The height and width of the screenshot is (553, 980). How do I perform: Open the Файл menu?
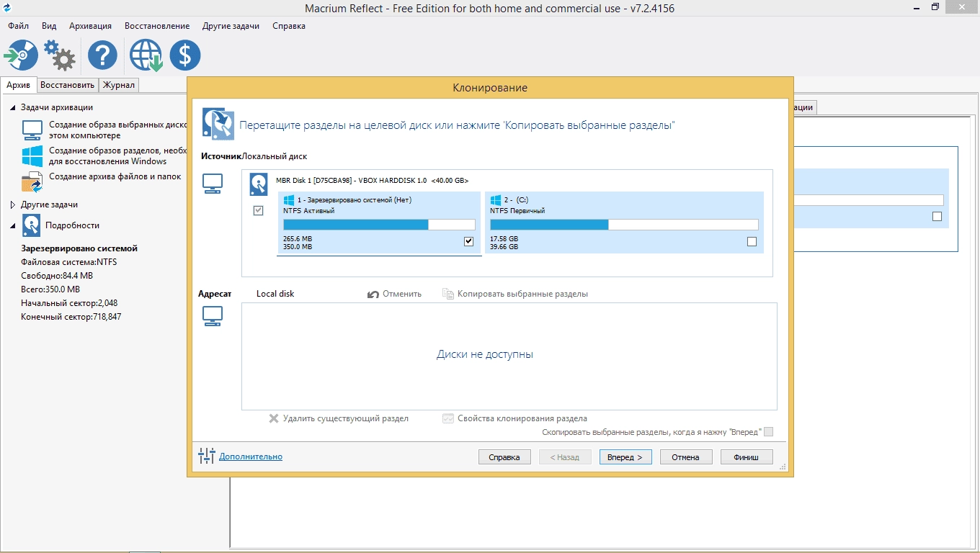point(18,26)
